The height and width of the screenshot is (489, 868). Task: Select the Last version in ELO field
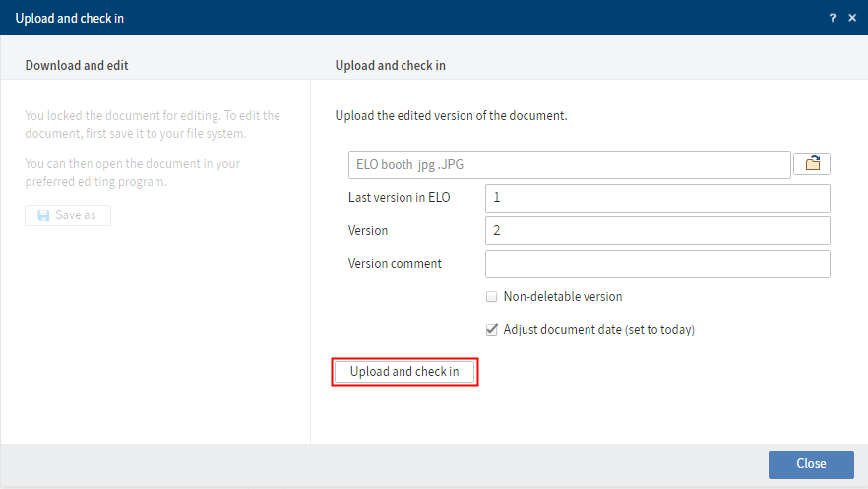click(657, 198)
